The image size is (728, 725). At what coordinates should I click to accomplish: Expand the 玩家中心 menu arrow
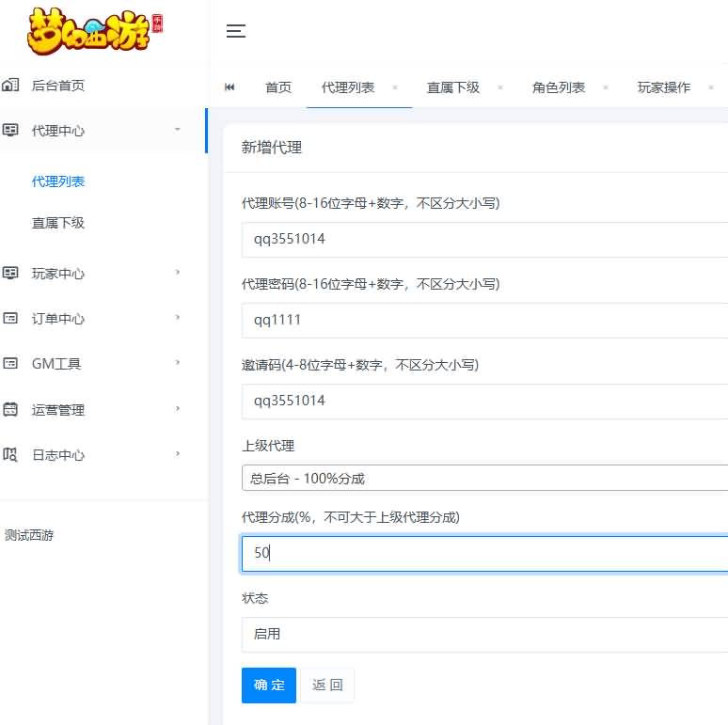point(178,272)
